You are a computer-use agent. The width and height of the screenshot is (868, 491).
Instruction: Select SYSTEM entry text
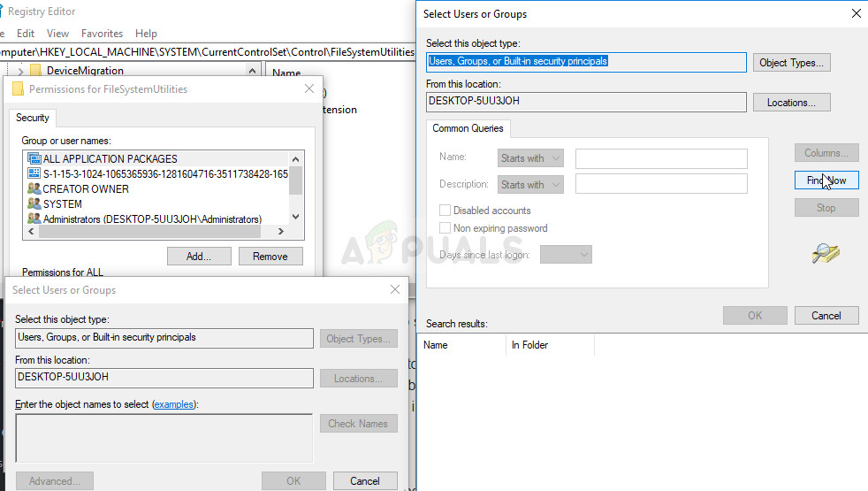pyautogui.click(x=63, y=203)
